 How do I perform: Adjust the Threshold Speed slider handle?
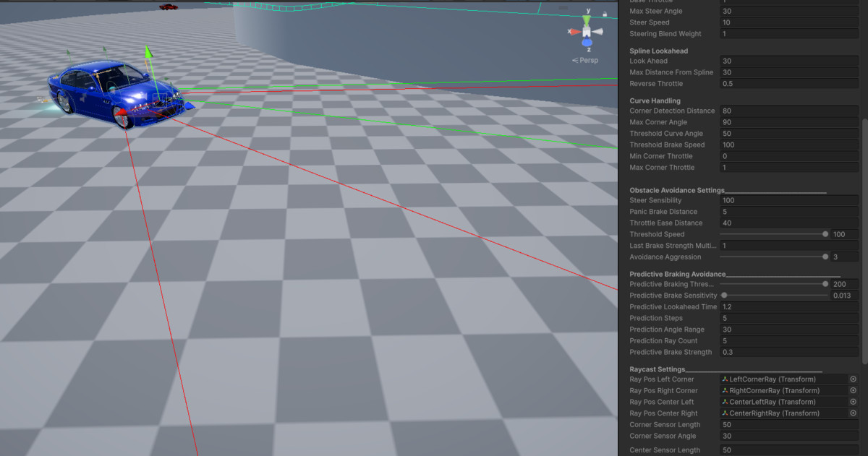pyautogui.click(x=825, y=234)
